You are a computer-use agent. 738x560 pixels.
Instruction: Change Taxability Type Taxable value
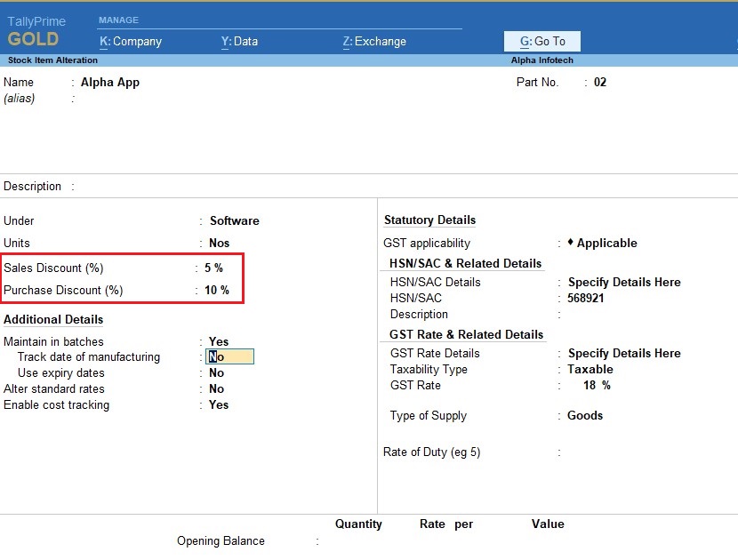point(590,370)
